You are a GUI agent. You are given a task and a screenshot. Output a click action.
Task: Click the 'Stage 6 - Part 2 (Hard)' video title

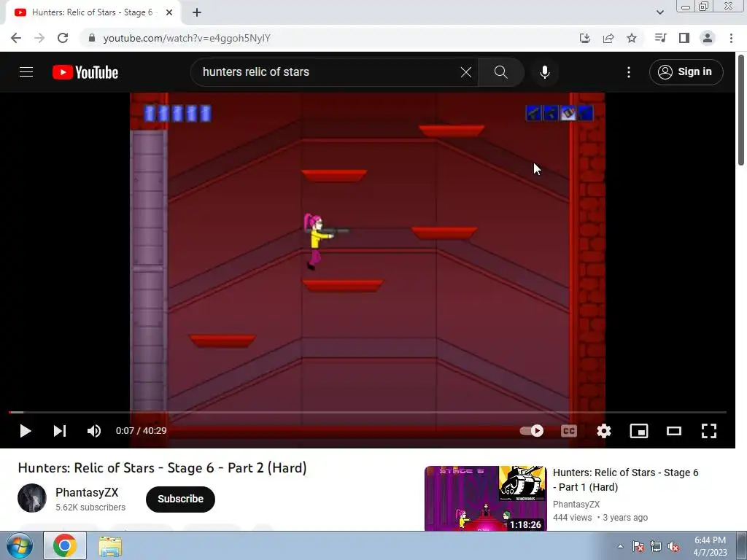(163, 468)
